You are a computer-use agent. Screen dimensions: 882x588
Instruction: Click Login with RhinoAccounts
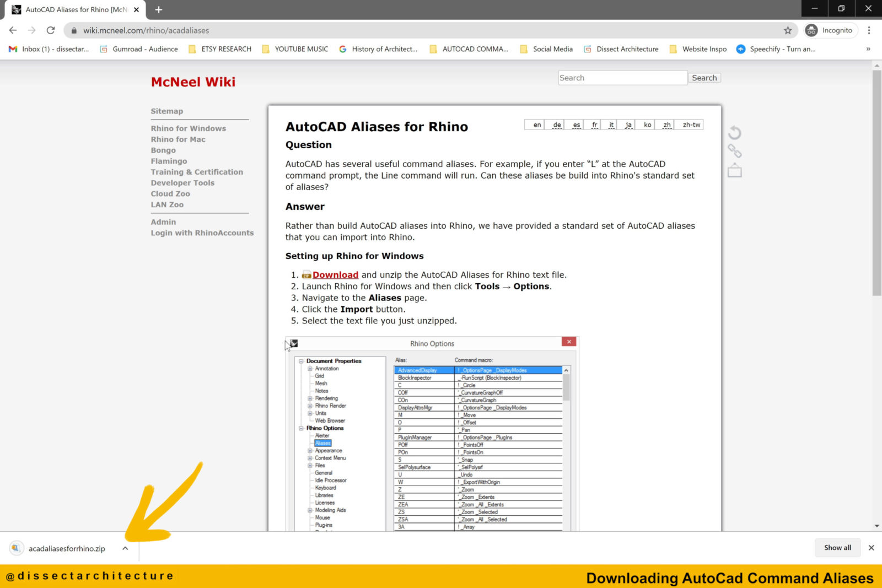[x=202, y=233]
